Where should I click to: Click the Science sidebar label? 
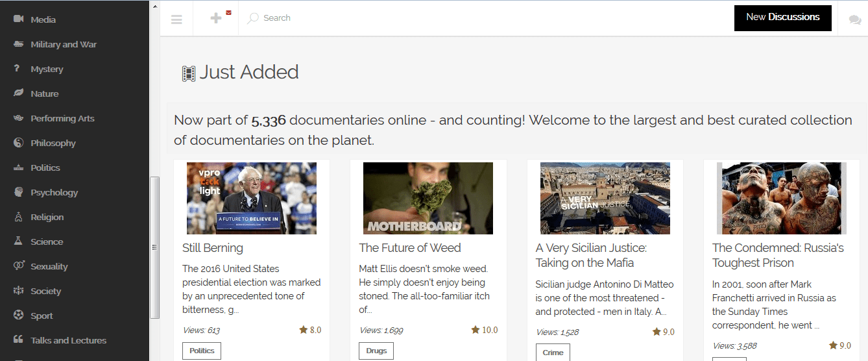47,242
